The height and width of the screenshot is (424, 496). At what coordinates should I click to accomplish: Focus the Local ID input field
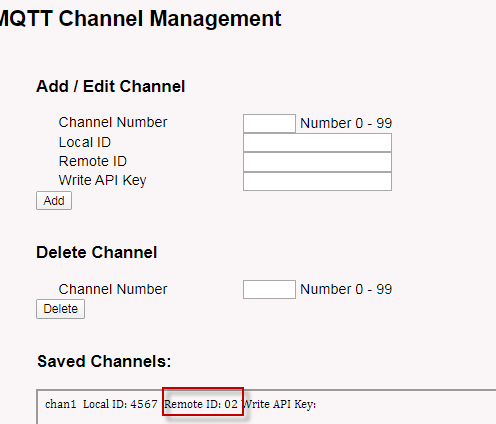(317, 143)
